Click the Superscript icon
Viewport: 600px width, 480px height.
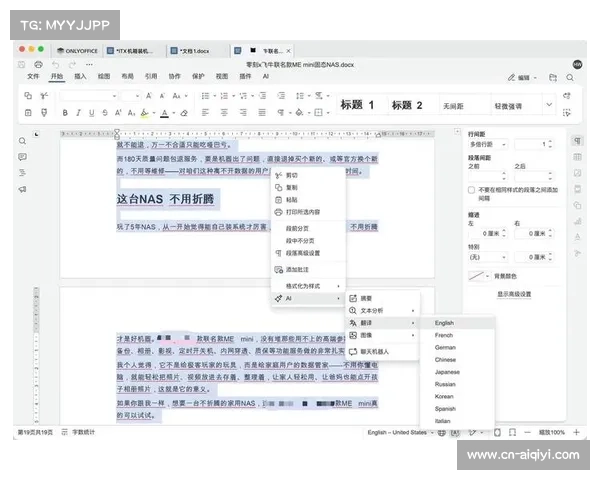pos(118,113)
